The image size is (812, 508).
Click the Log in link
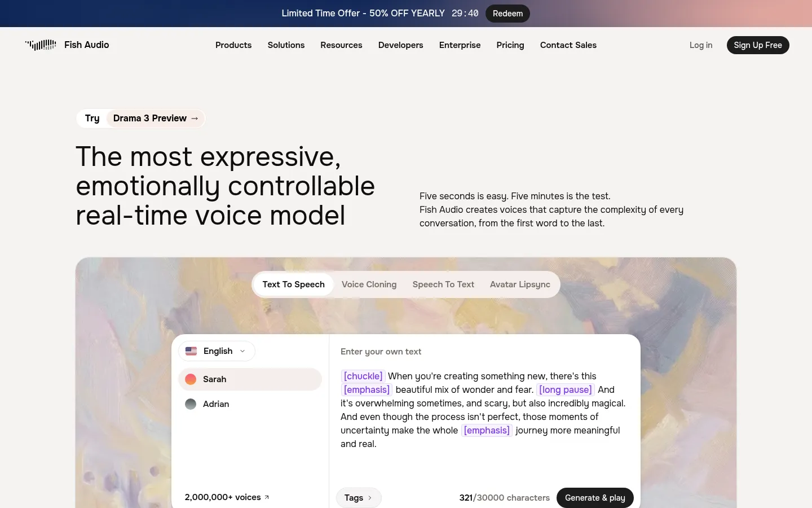[x=701, y=45]
